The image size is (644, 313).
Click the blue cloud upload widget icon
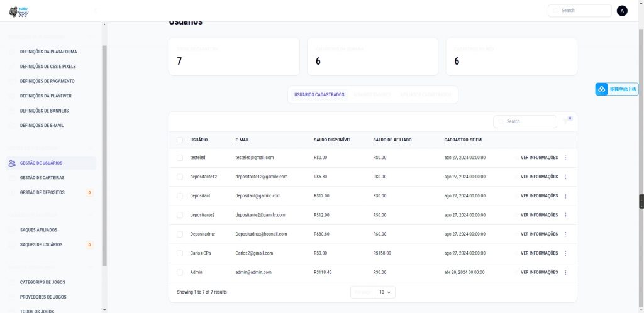(602, 89)
